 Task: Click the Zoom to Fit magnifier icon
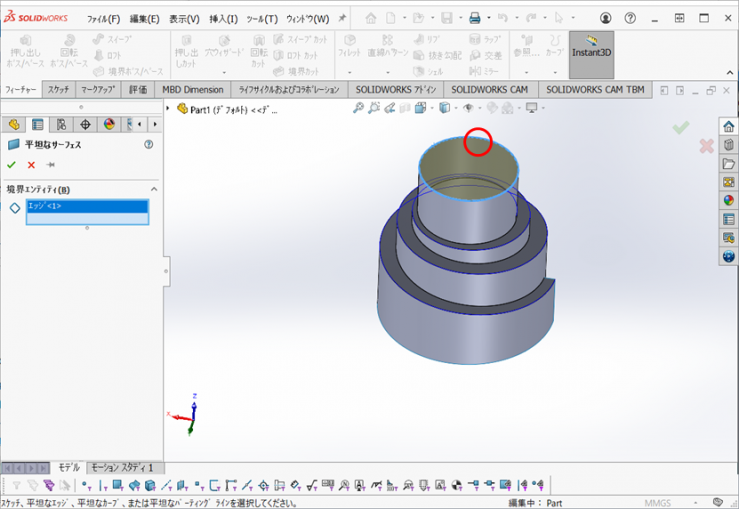[359, 108]
